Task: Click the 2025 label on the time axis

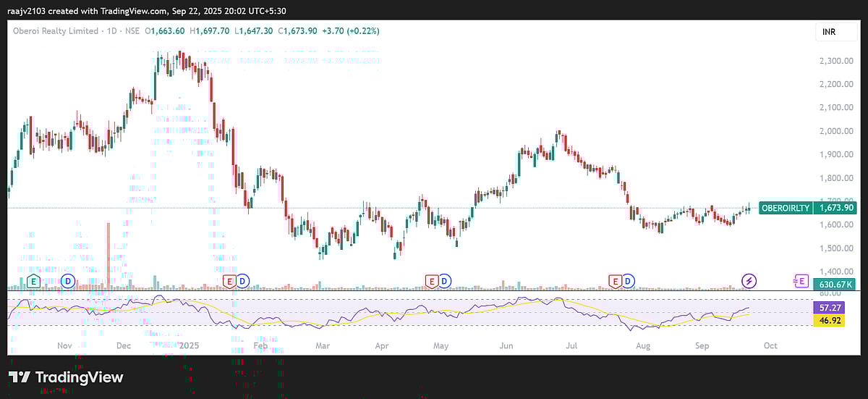Action: pyautogui.click(x=188, y=346)
